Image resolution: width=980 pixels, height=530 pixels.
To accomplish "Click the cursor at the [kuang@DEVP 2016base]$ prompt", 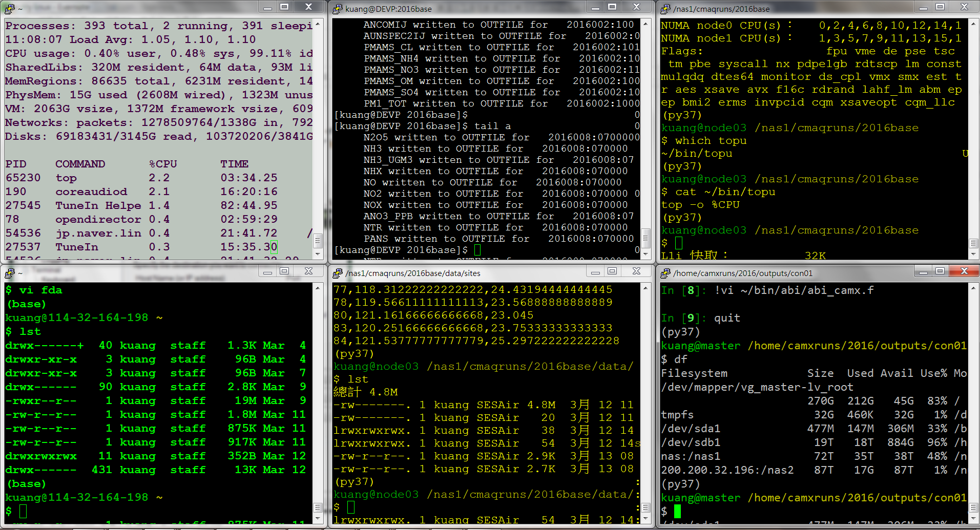I will tap(477, 250).
